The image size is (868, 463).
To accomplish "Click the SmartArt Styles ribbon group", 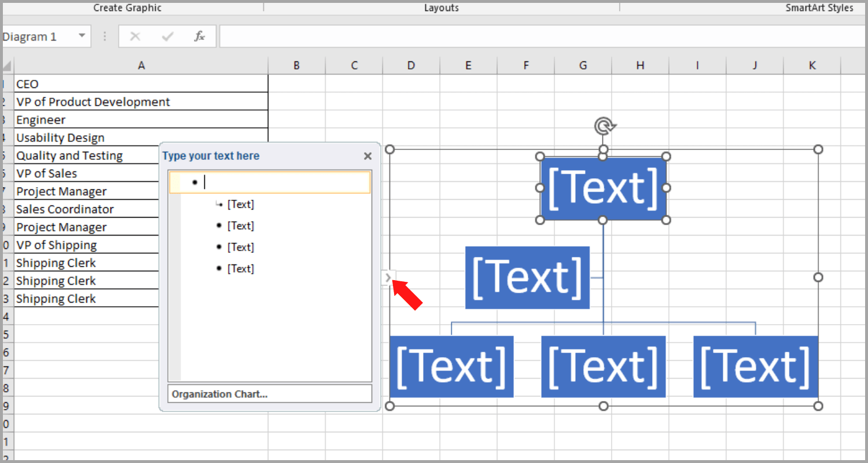I will 820,8.
